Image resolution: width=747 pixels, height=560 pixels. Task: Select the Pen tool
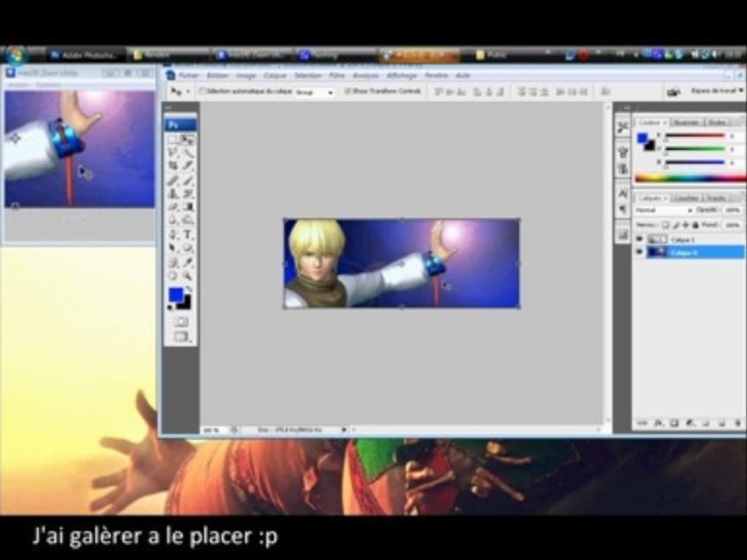pos(174,235)
